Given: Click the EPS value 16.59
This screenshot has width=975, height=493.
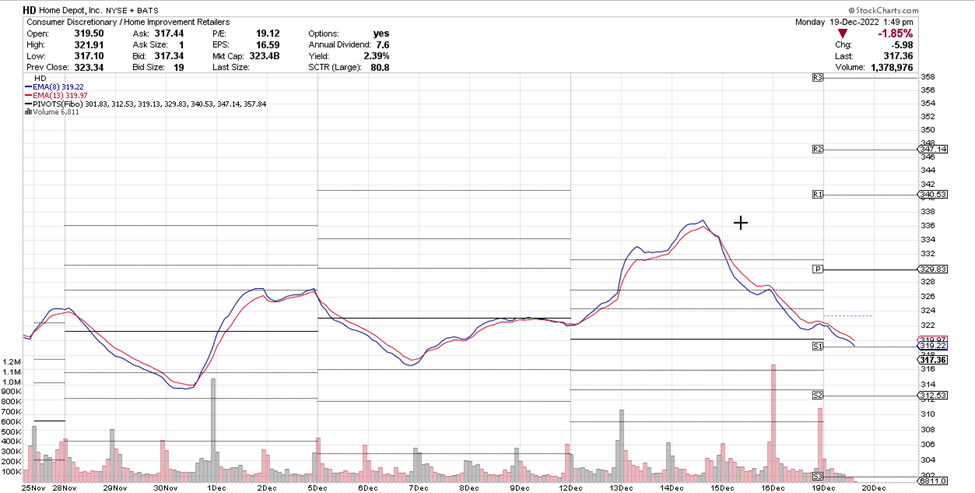Looking at the screenshot, I should tap(268, 45).
